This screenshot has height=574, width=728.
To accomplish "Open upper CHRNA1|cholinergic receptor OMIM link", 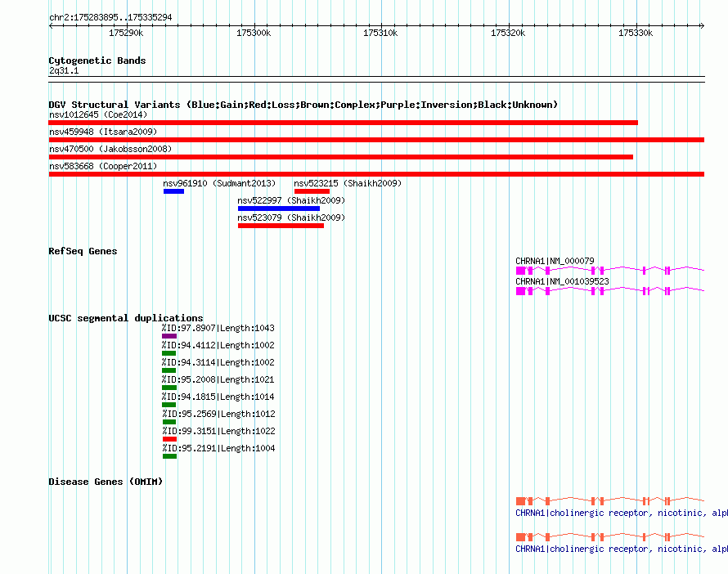I will click(622, 513).
